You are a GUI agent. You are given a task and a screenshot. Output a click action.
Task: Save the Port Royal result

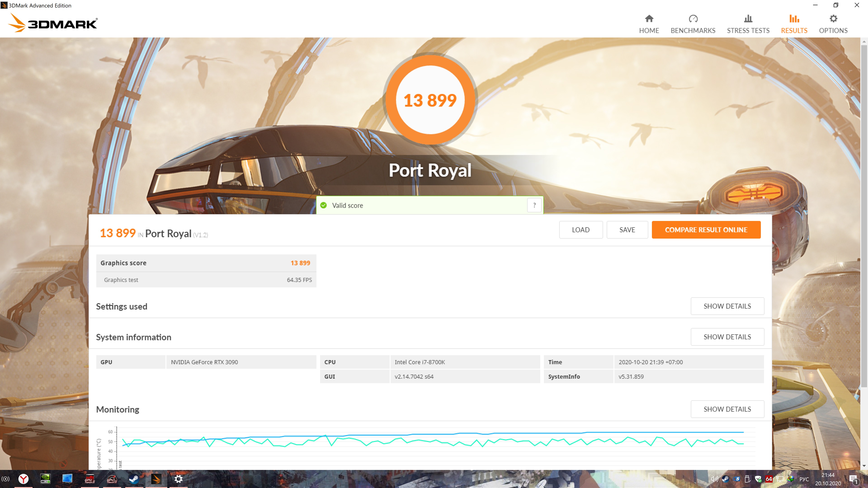click(x=627, y=230)
